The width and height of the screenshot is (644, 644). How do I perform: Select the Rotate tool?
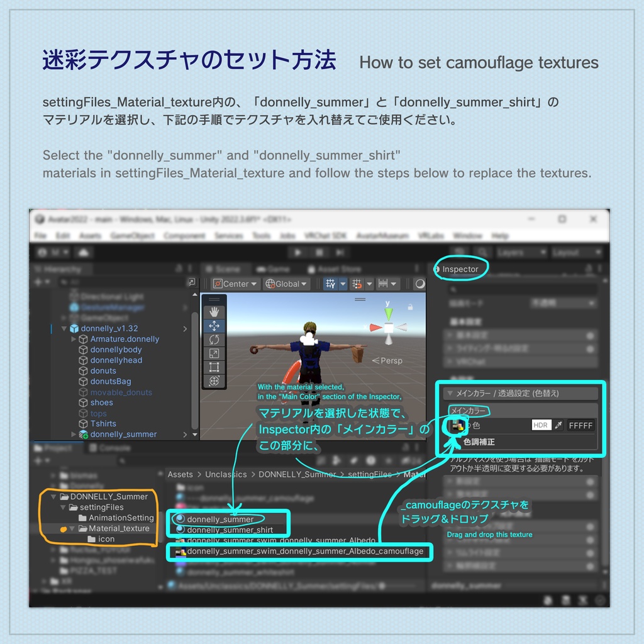(x=214, y=339)
